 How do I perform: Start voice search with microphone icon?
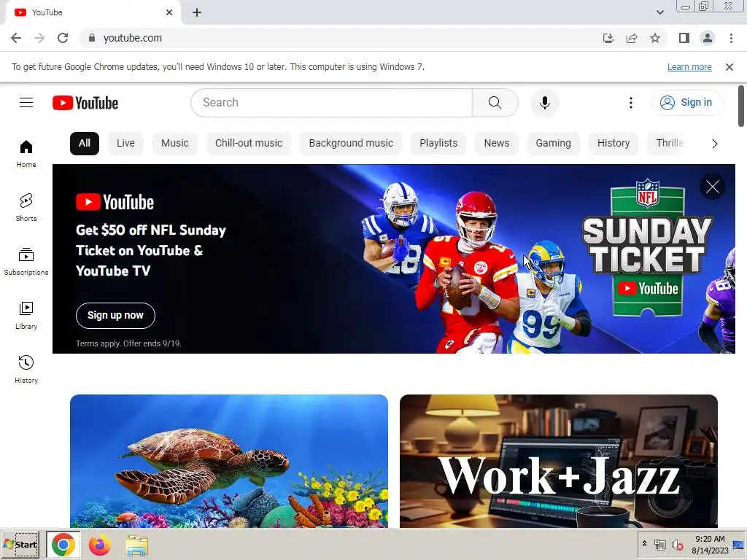(544, 102)
